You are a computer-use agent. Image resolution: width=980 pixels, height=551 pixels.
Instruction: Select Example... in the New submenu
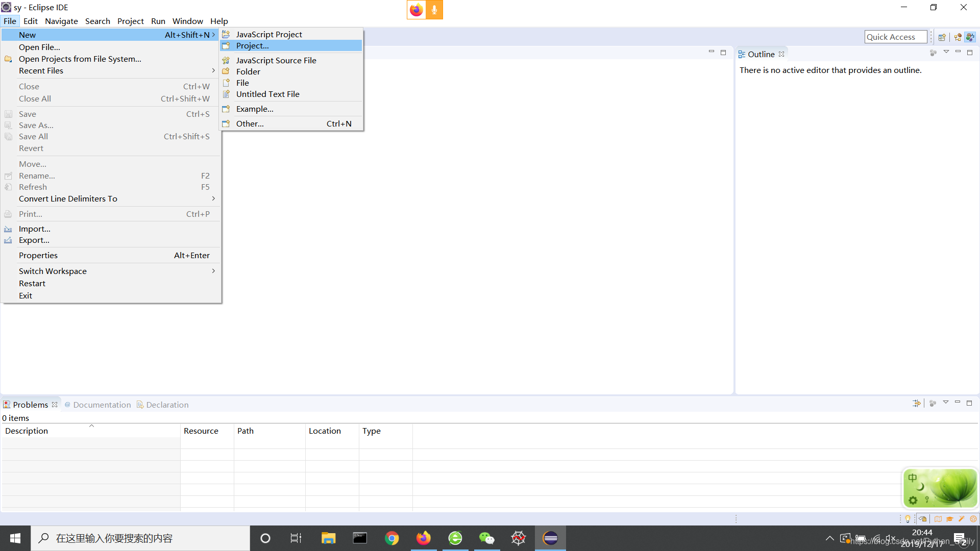point(291,109)
